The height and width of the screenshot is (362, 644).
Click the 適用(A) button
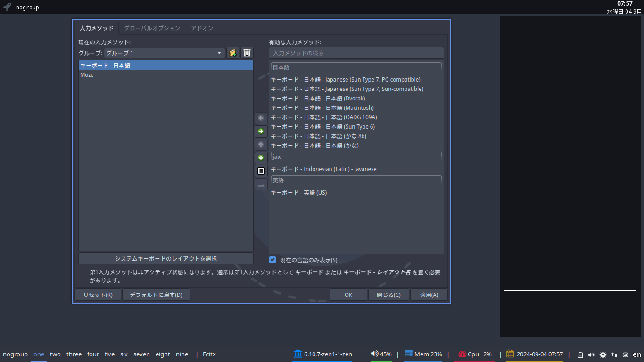click(429, 295)
